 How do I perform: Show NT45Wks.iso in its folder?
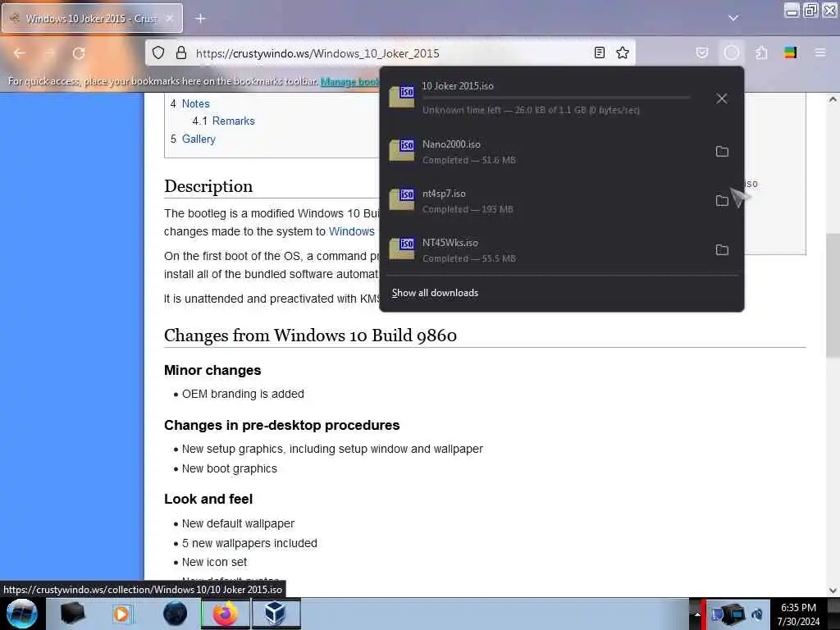click(x=722, y=250)
